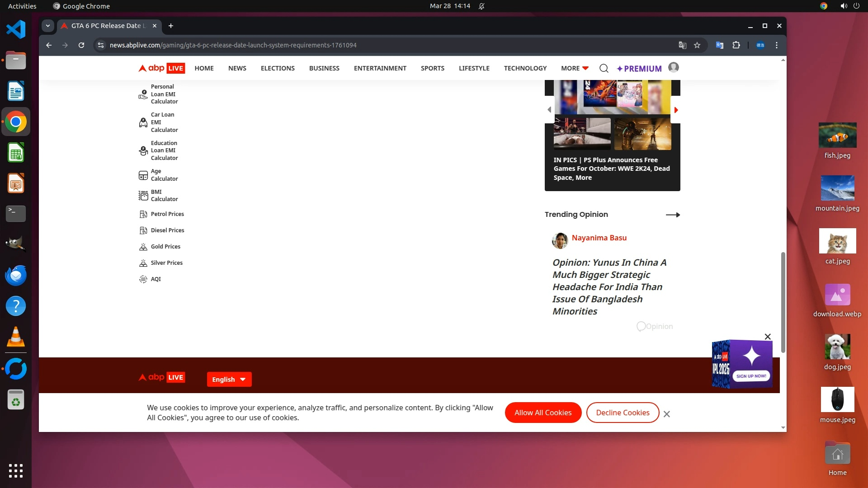The height and width of the screenshot is (488, 868).
Task: Open the Gold Prices link
Action: coord(165,247)
